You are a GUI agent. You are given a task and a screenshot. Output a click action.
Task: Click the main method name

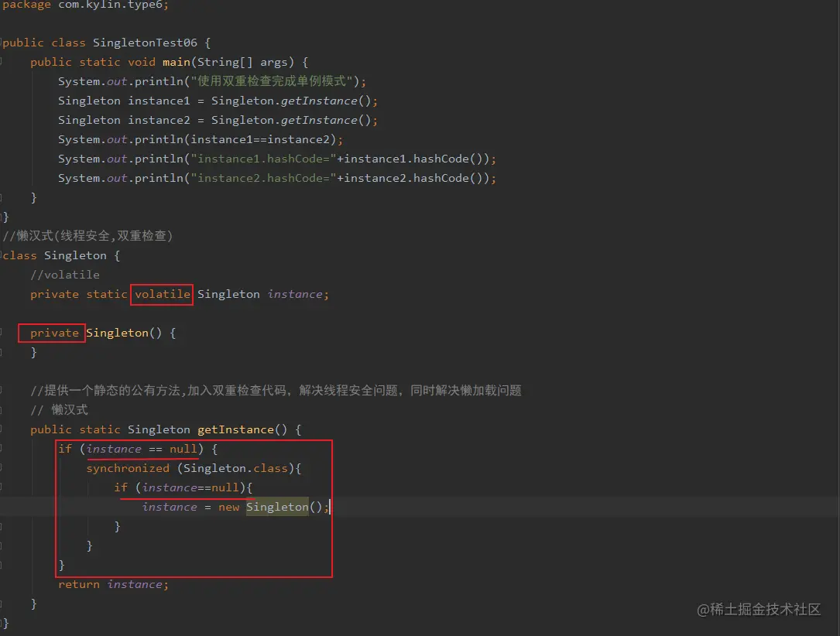pyautogui.click(x=177, y=62)
